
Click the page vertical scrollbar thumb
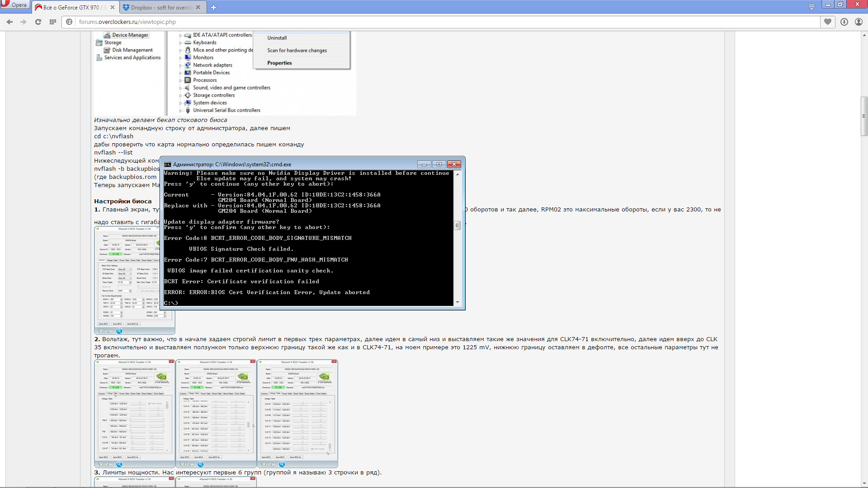tap(864, 116)
